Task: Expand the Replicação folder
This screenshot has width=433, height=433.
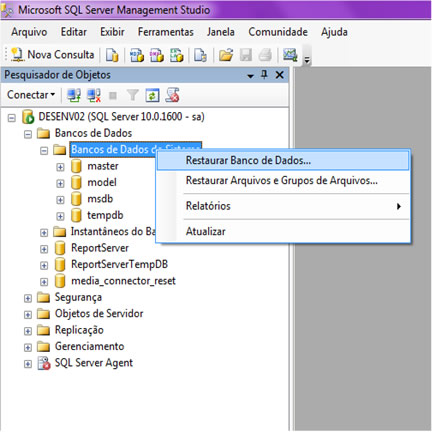Action: click(x=28, y=331)
